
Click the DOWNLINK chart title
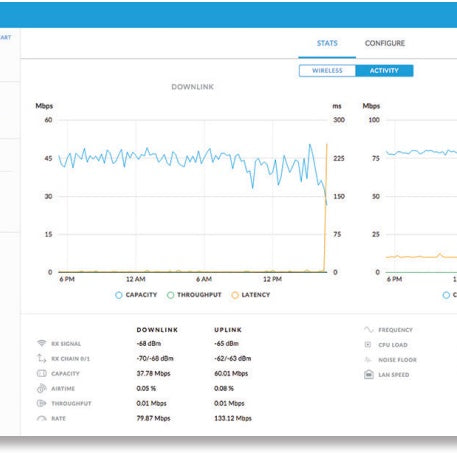click(193, 87)
